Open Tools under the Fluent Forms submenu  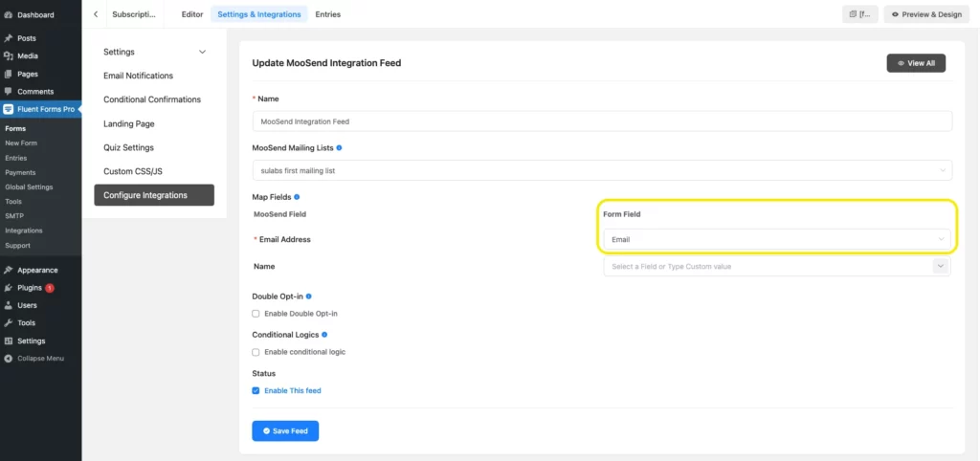(13, 201)
